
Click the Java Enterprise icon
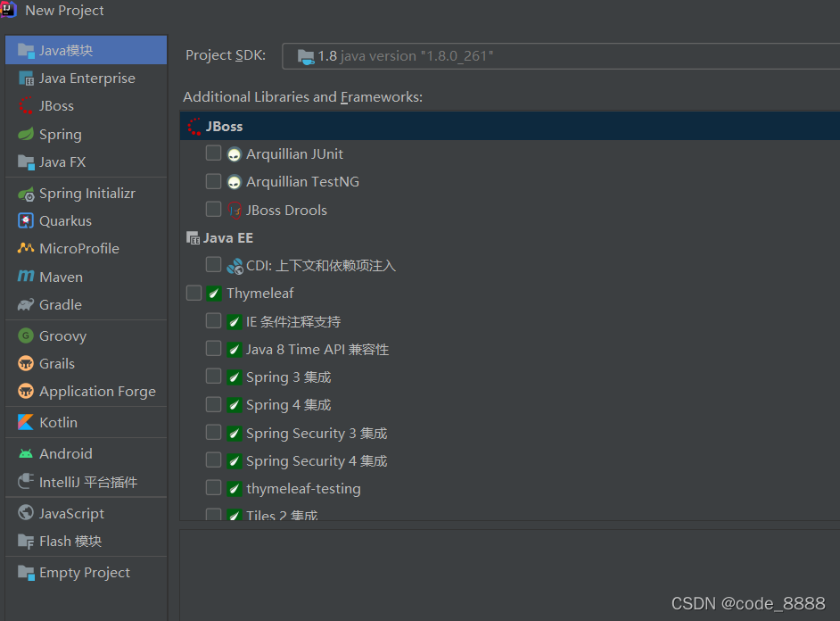26,79
